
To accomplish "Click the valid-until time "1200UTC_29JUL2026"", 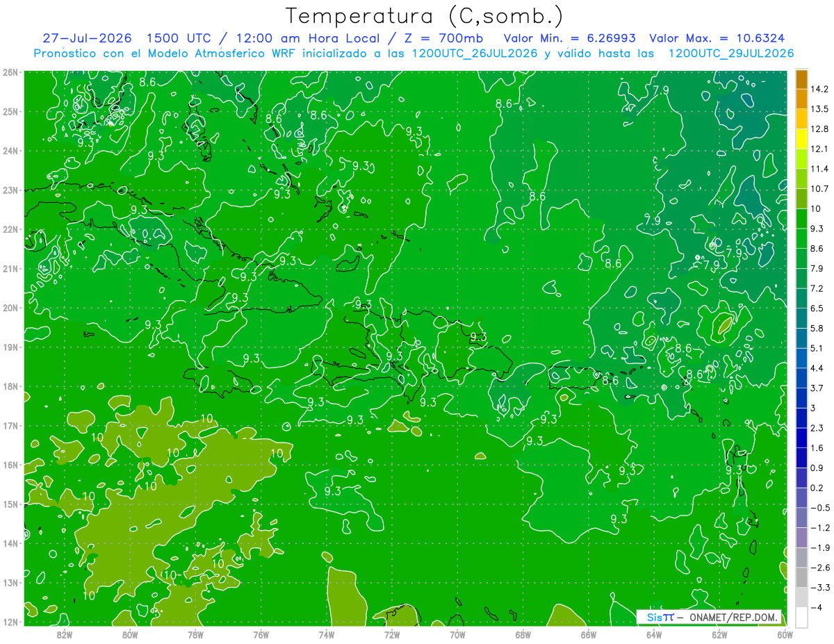I will (731, 53).
